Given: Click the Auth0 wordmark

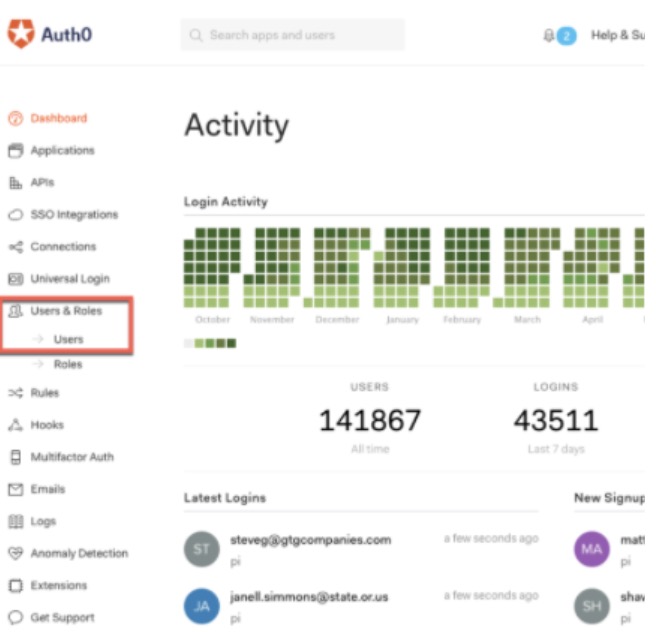Looking at the screenshot, I should [67, 34].
